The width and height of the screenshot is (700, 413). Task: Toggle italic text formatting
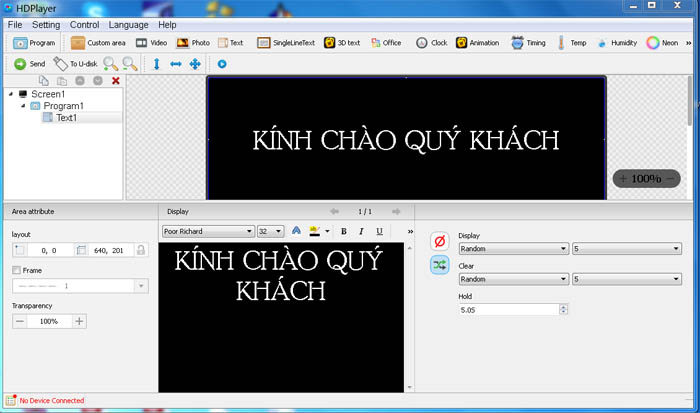pyautogui.click(x=361, y=231)
